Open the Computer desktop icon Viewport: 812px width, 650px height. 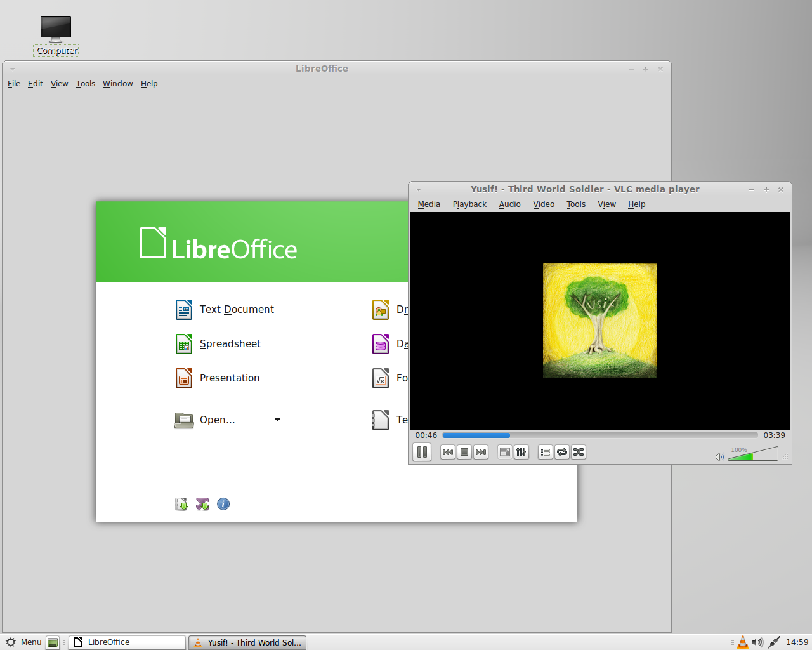tap(56, 36)
